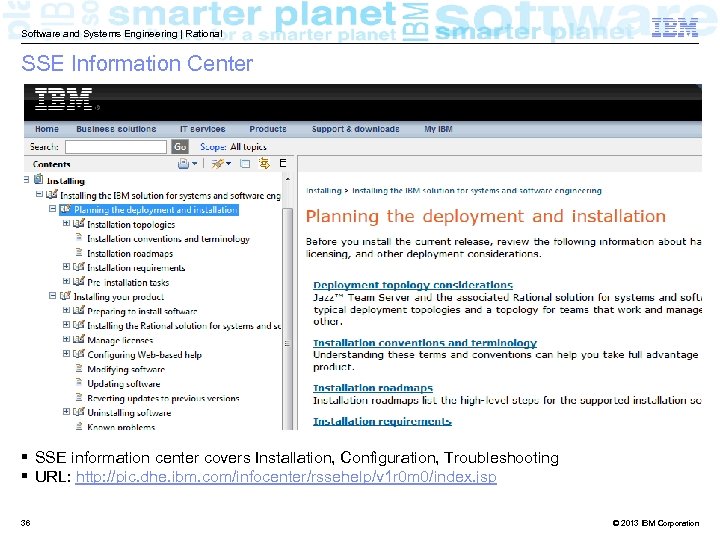This screenshot has height=540, width=720.
Task: Select Modifying software in contents tree
Action: 126,369
